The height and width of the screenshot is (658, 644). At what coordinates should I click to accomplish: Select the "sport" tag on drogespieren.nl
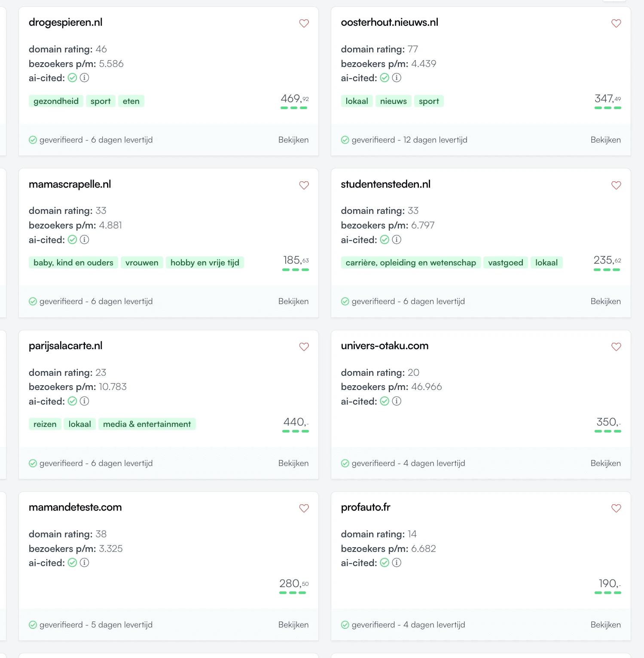click(101, 101)
